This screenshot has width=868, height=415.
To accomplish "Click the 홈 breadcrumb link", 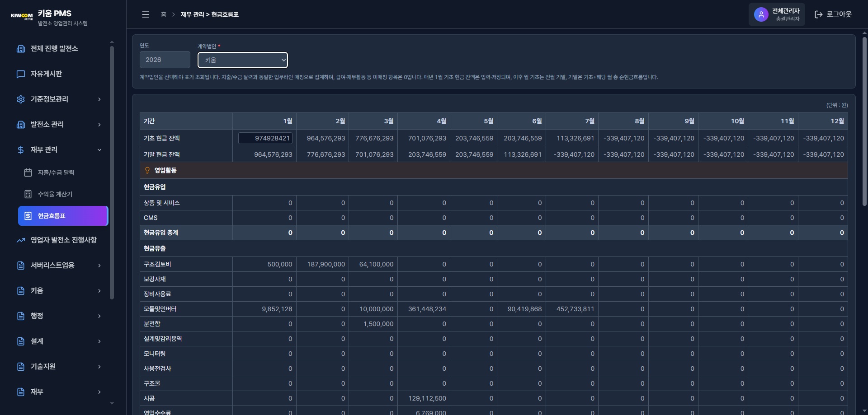I will [163, 14].
